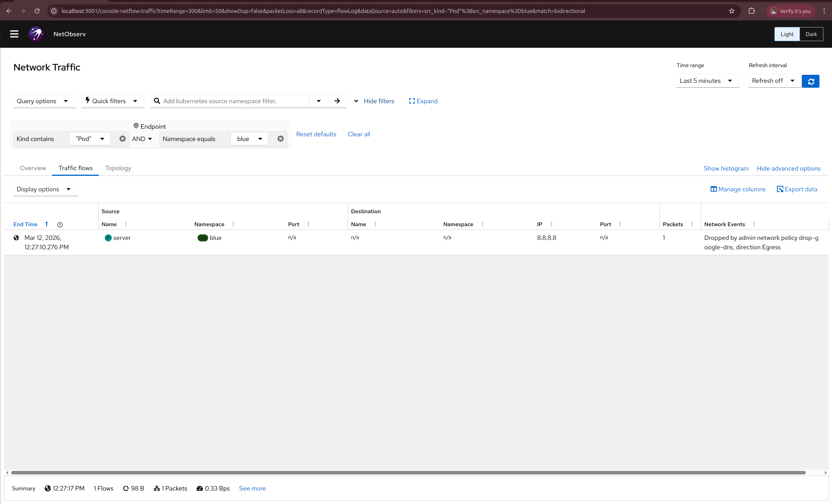Bookmark this page with the star icon
The image size is (832, 504).
[731, 11]
